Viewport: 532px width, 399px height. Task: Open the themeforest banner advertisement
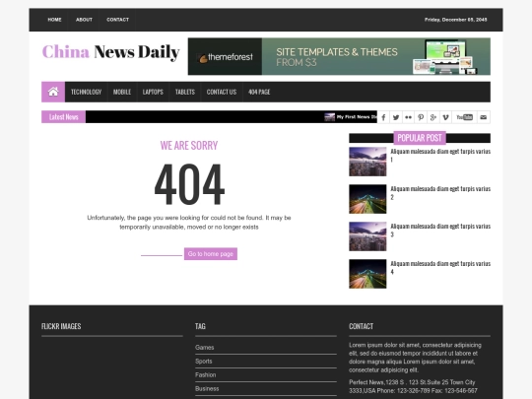[x=339, y=56]
